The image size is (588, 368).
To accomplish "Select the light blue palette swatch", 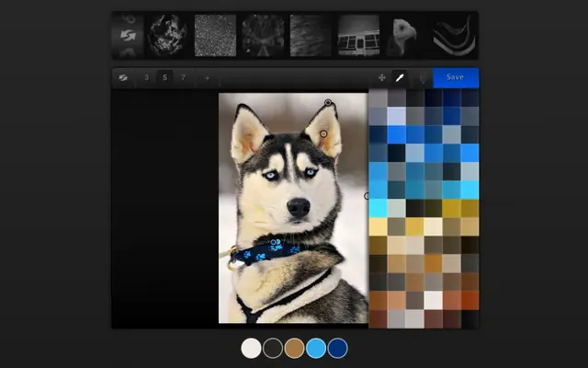I will click(x=316, y=348).
